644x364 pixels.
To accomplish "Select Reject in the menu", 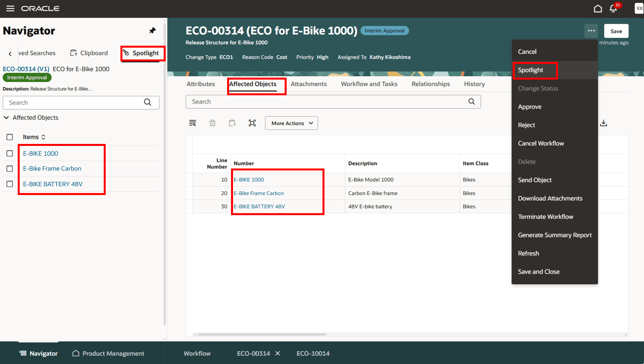I will 555,125.
